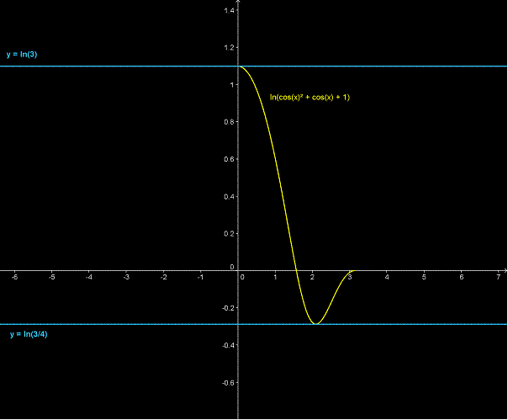Click where the yellow curve meets the y-axis
Image resolution: width=508 pixels, height=420 pixels.
pos(241,66)
